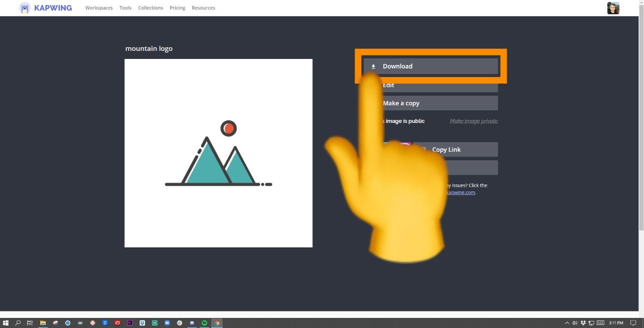Click the Download button
The height and width of the screenshot is (328, 644).
431,66
